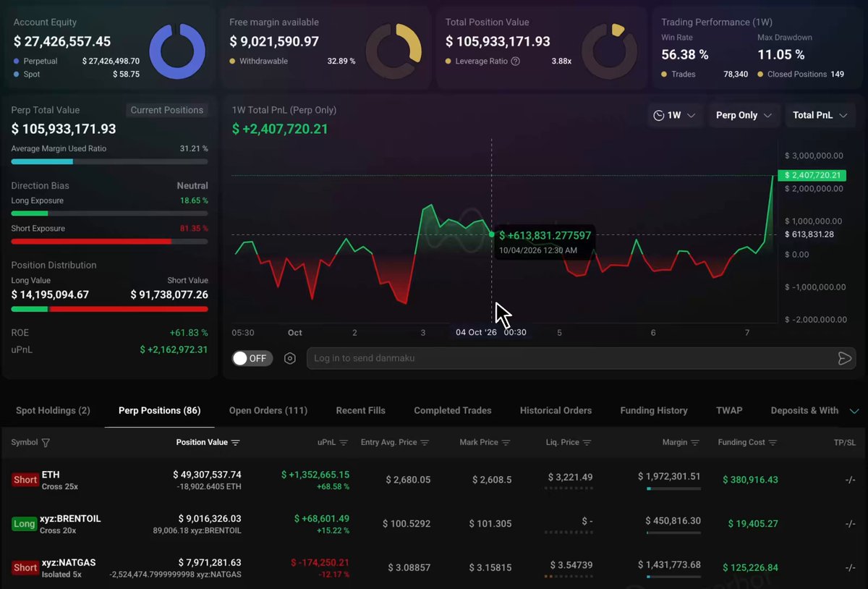Click the NATGAS uPnL -$174,250.21
This screenshot has height=589, width=868.
point(320,562)
